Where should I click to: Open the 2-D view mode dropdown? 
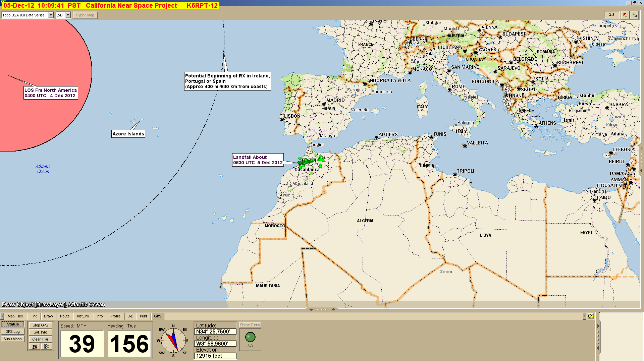pos(68,15)
